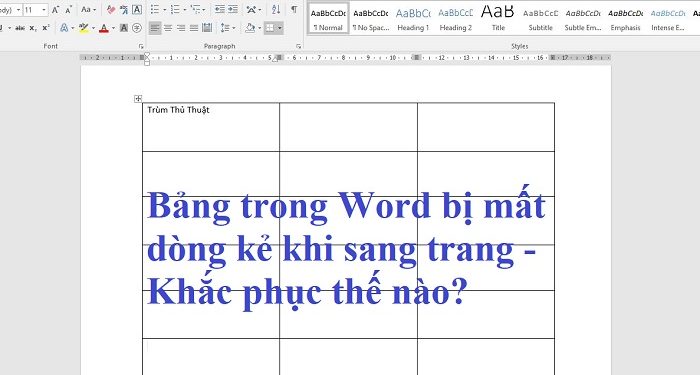This screenshot has width=700, height=375.
Task: Expand the underline style dropdown arrow
Action: coord(9,28)
